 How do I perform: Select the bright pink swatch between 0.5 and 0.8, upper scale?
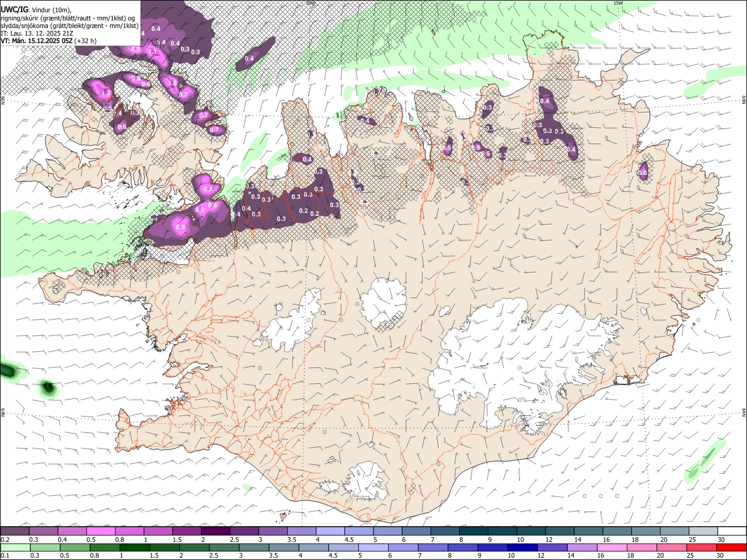[101, 531]
